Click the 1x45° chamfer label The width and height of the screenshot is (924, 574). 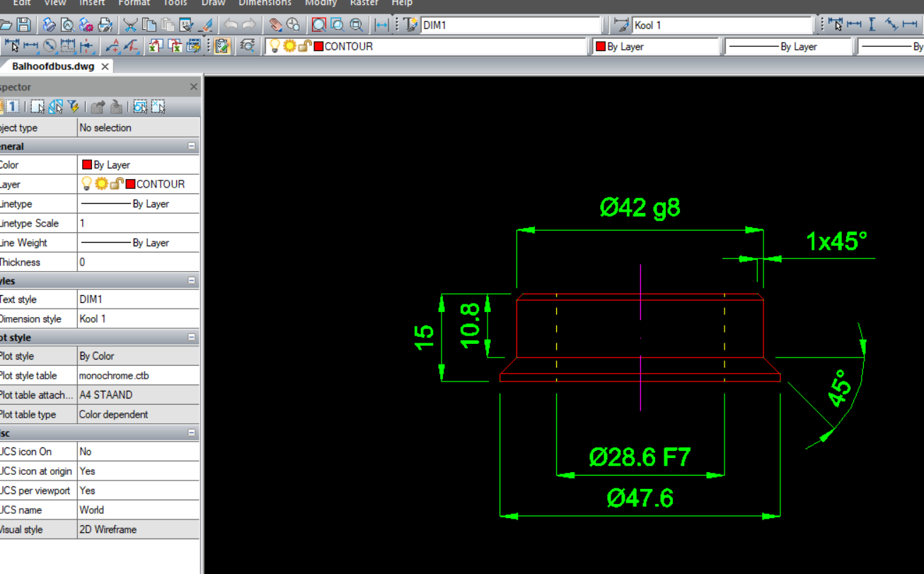click(x=836, y=241)
